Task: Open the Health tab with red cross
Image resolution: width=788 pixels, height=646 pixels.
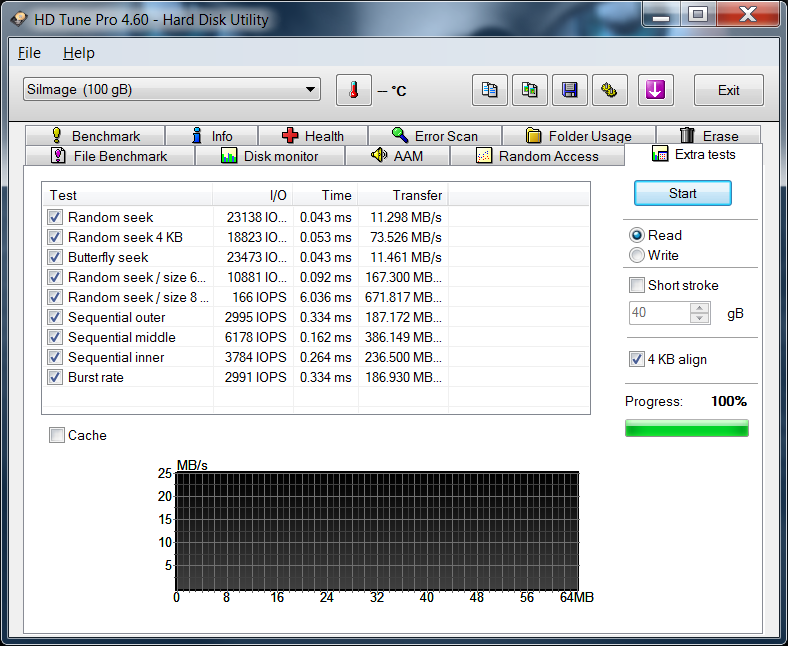Action: pos(312,136)
